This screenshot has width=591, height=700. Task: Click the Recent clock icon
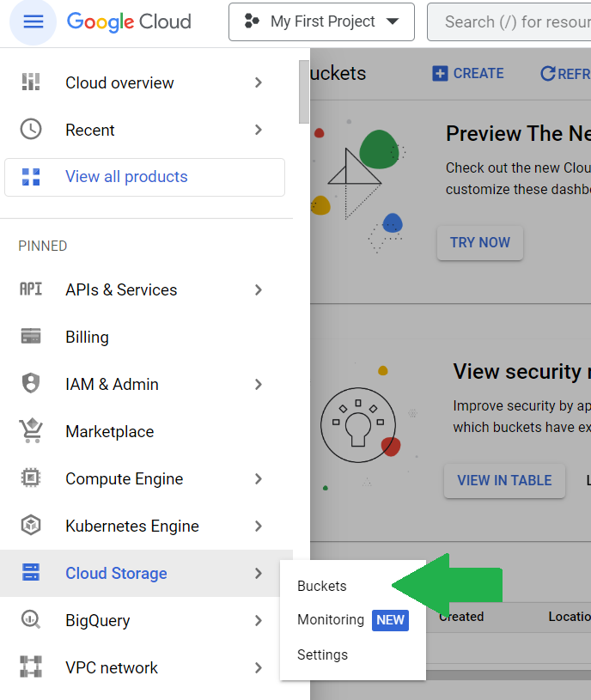click(x=31, y=130)
